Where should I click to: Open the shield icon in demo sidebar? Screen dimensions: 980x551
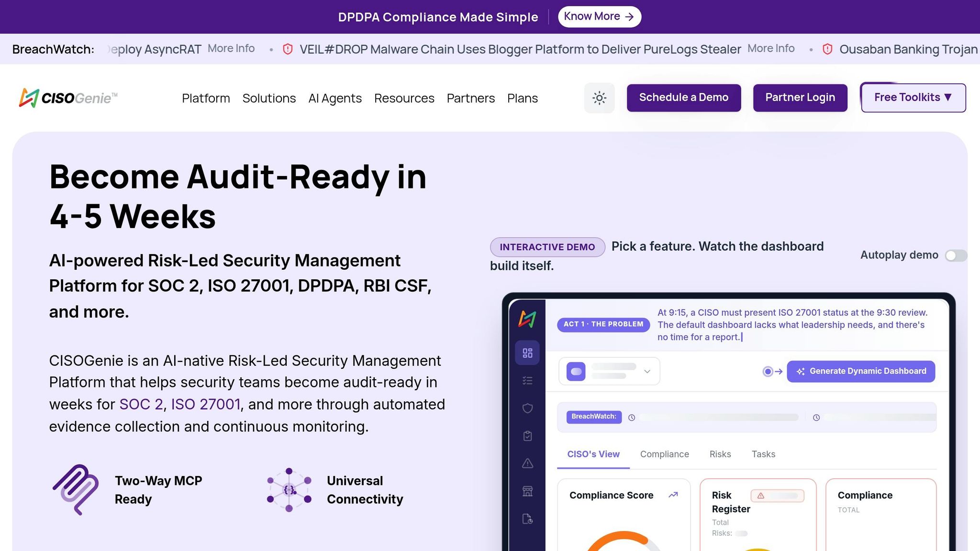(527, 408)
